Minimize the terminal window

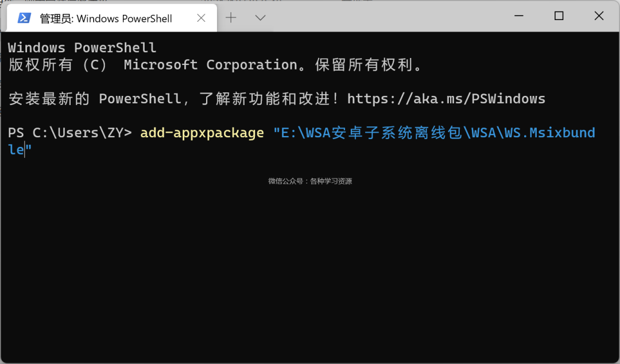pyautogui.click(x=519, y=16)
